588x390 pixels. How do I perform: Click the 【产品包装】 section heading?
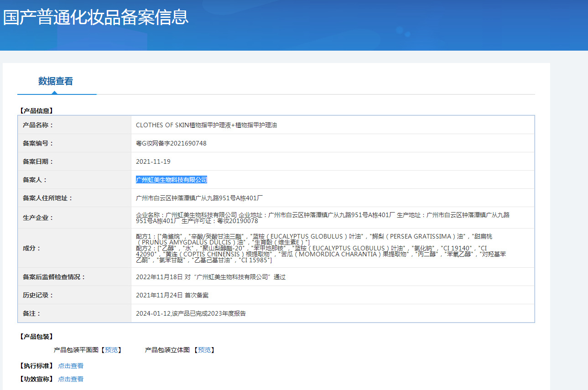pos(36,337)
